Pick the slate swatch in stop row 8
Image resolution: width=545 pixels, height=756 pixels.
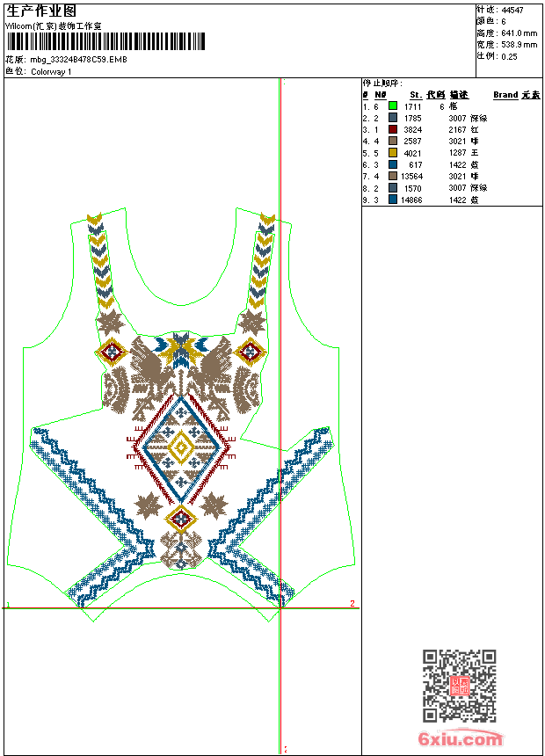coord(393,188)
